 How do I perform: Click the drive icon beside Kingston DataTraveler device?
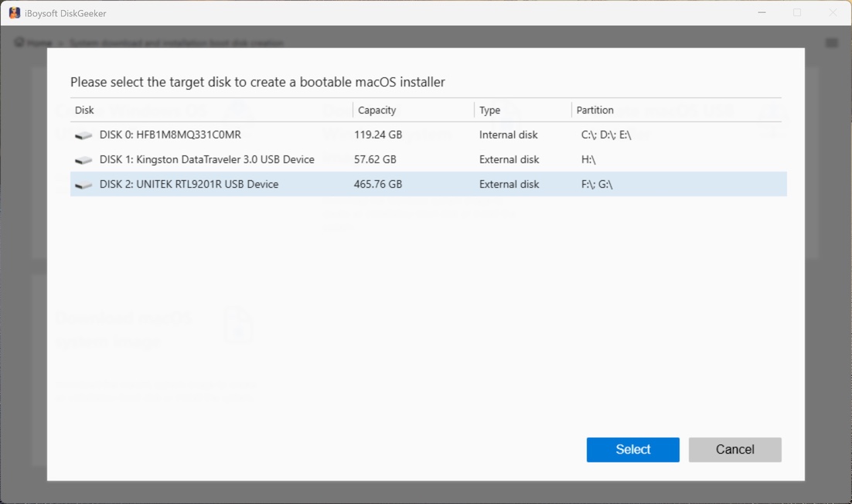pos(83,159)
